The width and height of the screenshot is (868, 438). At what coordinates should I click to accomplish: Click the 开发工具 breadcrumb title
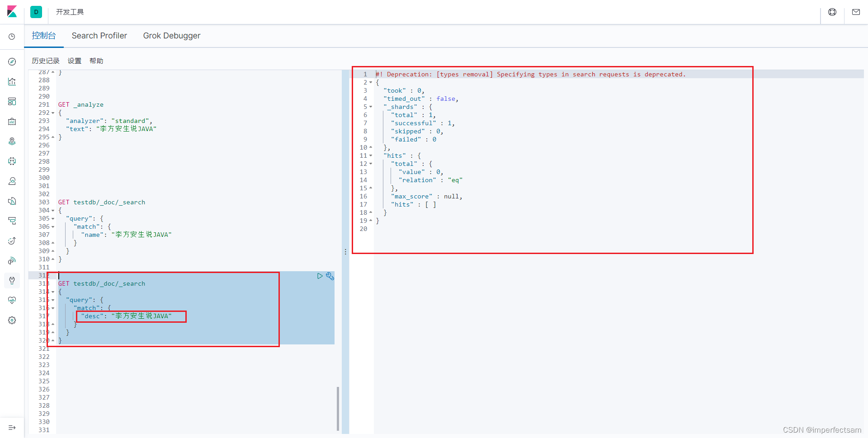(x=70, y=12)
